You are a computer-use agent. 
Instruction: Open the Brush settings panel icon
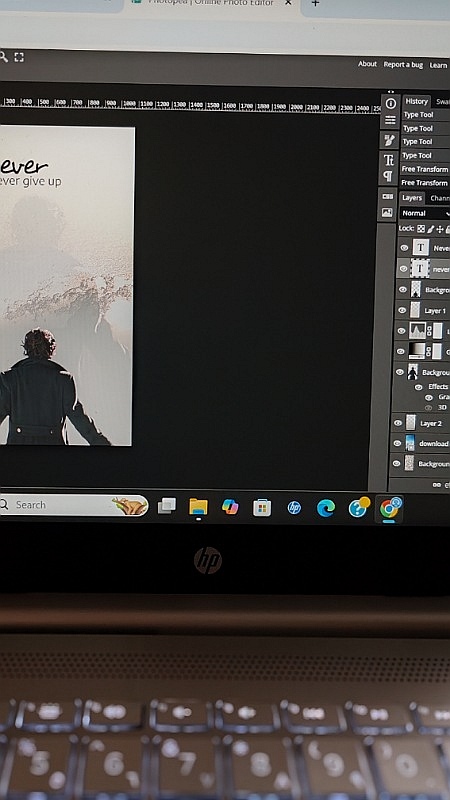click(x=390, y=140)
